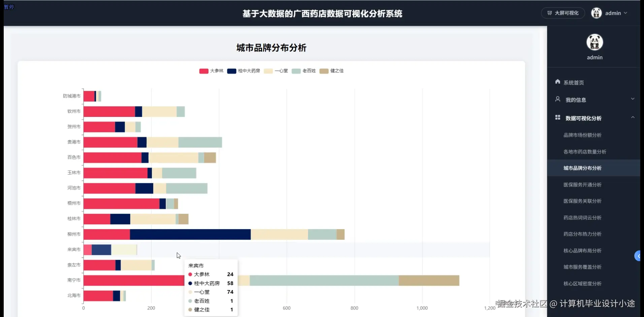This screenshot has height=317, width=644.
Task: Open 各地市药店数量分析 page
Action: [x=585, y=152]
